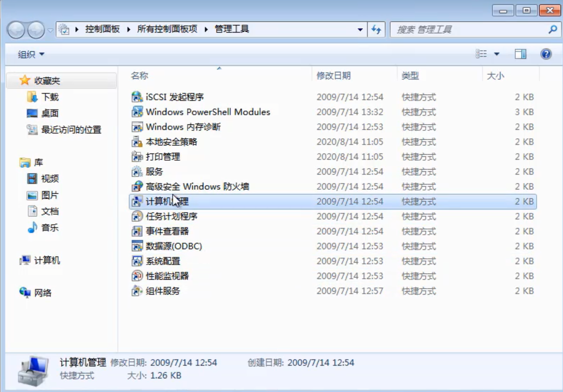Select the 事件查看器 icon
Image resolution: width=563 pixels, height=392 pixels.
point(137,232)
